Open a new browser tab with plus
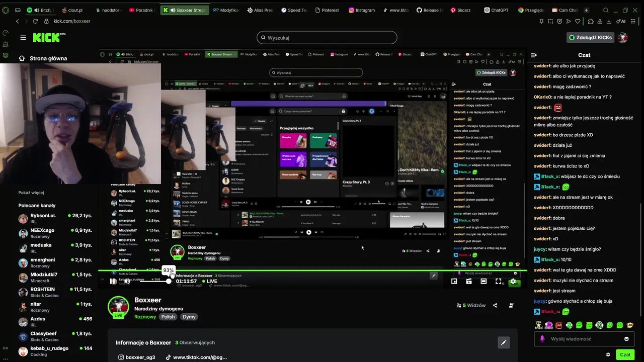Image resolution: width=644 pixels, height=362 pixels. click(x=586, y=10)
